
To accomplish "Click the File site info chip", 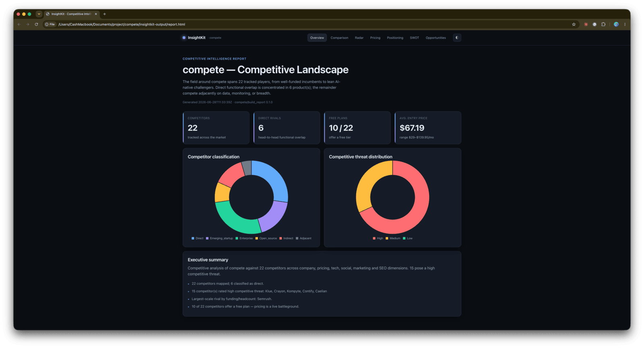I will pos(50,25).
